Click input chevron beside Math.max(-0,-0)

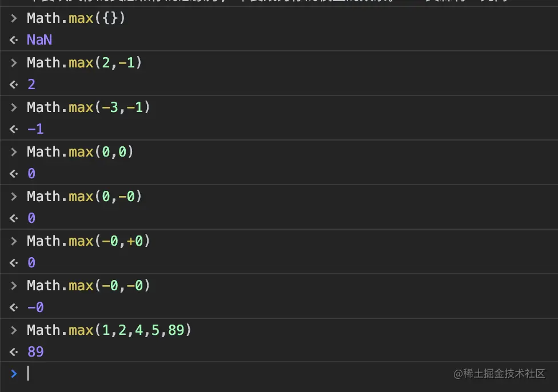coord(14,285)
